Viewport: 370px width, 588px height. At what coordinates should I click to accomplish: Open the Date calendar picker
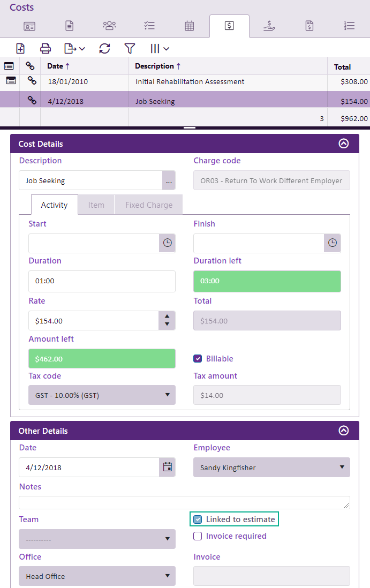[x=168, y=467]
